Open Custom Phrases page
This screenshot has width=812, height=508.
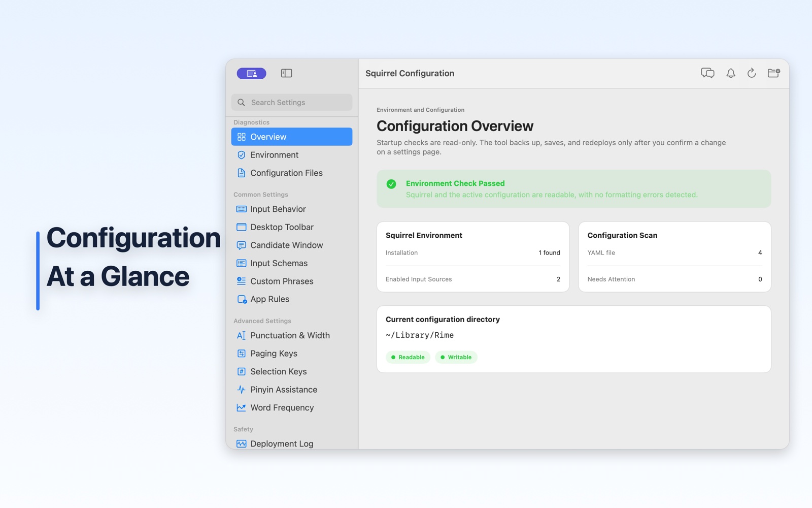292,281
